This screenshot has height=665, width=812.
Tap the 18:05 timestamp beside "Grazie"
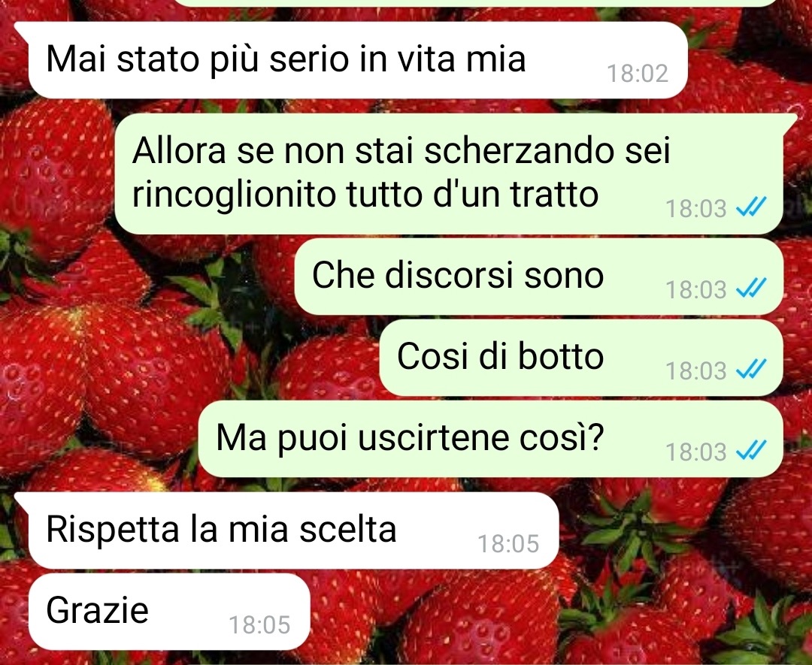click(x=259, y=624)
